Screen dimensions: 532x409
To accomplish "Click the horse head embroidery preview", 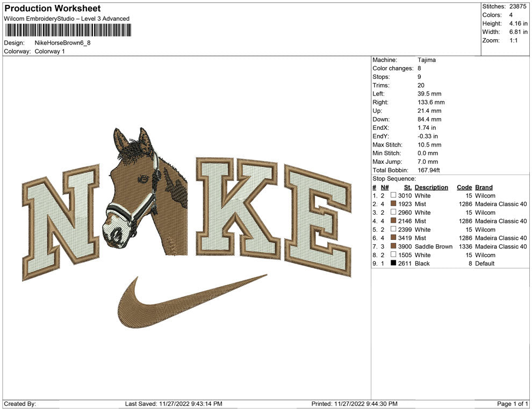I will pos(145,192).
